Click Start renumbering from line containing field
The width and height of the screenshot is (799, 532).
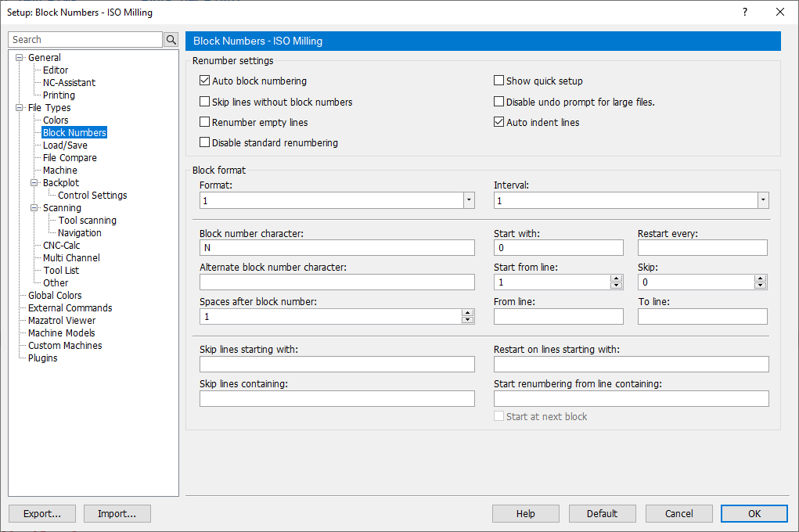pos(631,398)
